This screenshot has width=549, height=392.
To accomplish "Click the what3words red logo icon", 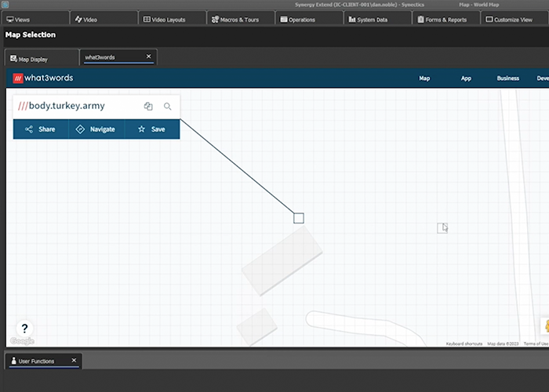I will (x=18, y=78).
